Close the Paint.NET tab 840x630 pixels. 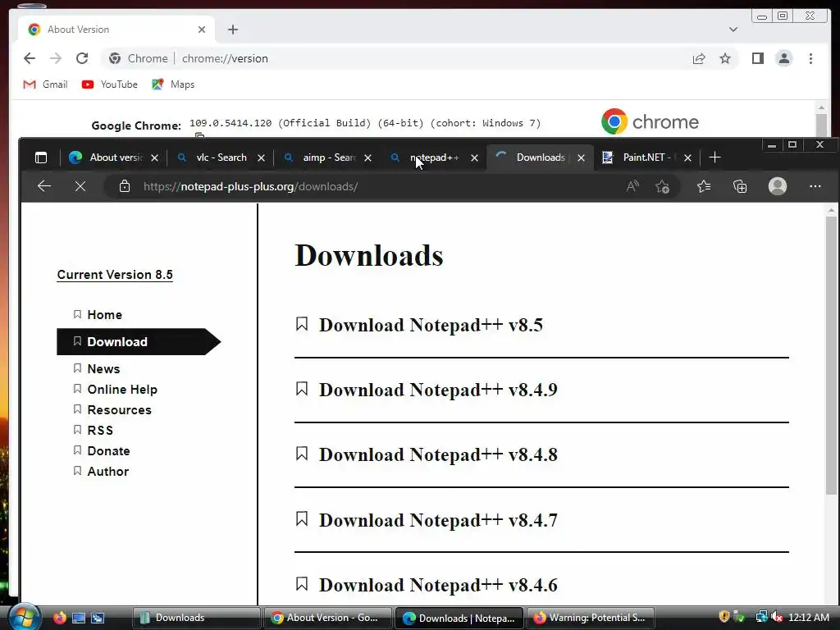[688, 157]
